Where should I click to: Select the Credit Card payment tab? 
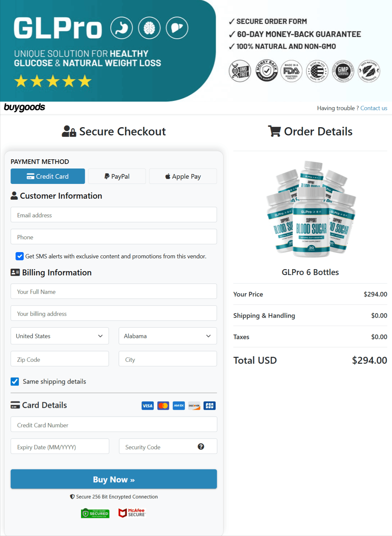pos(48,176)
